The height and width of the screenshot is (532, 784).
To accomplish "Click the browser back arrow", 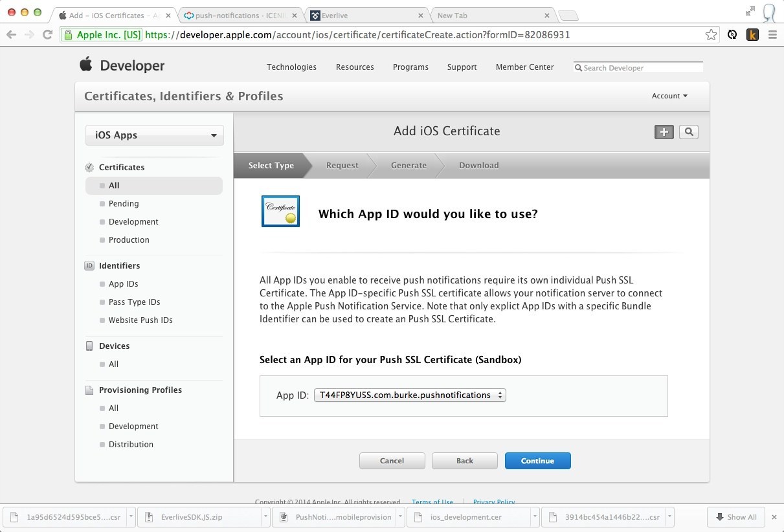I will click(11, 35).
